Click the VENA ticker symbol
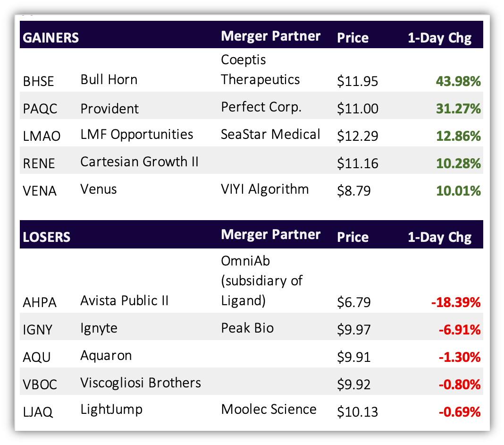This screenshot has height=445, width=504. [x=40, y=191]
